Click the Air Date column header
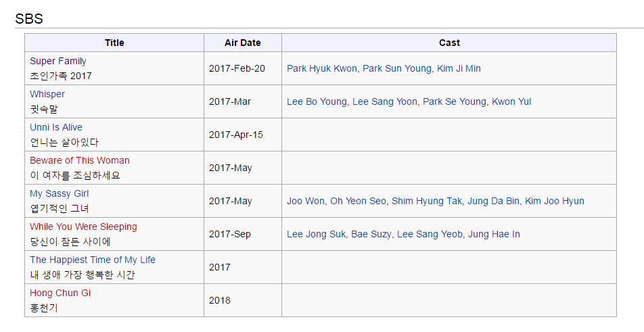Image resolution: width=644 pixels, height=332 pixels. pyautogui.click(x=242, y=43)
